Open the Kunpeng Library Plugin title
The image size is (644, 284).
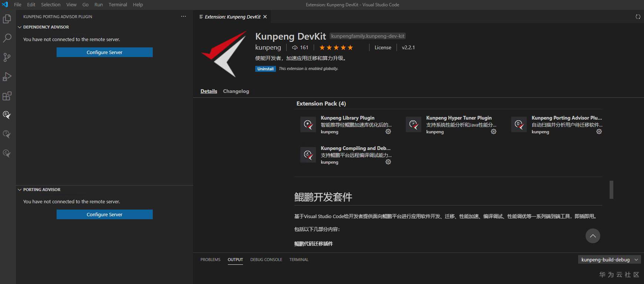coord(348,118)
